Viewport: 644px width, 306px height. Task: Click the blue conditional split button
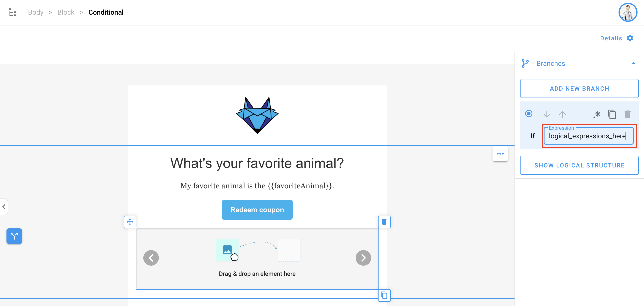click(x=14, y=236)
